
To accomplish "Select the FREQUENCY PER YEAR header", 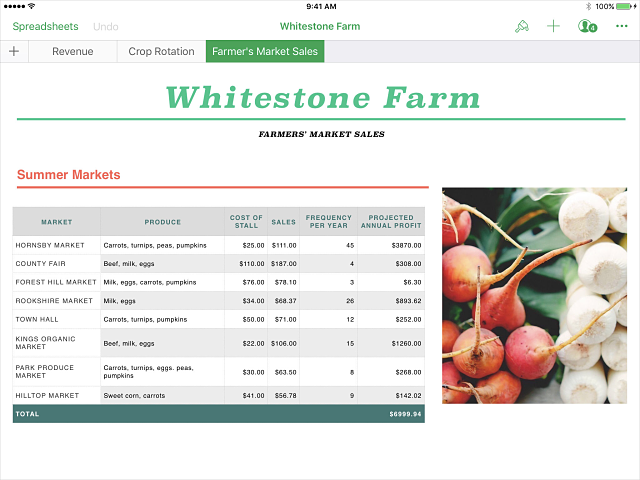I will click(329, 222).
